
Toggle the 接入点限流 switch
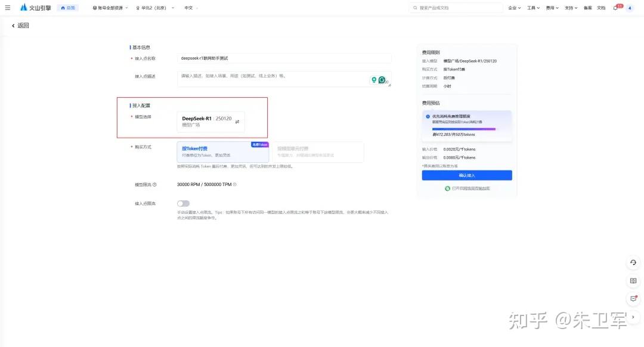(183, 204)
